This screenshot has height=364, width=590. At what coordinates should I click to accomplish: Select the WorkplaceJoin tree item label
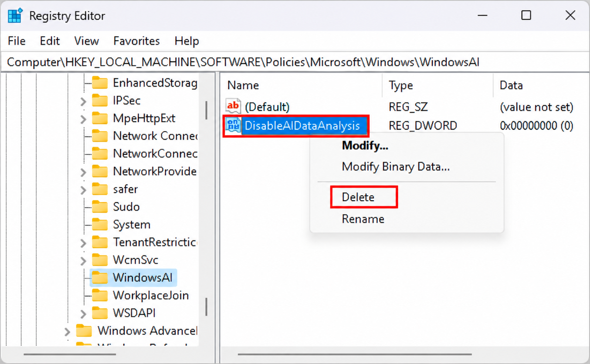pos(151,295)
